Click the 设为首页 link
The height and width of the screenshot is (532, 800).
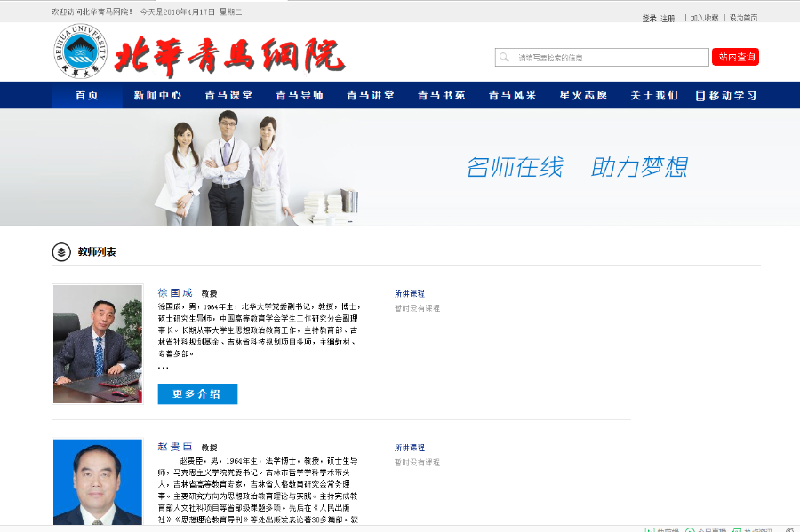click(x=743, y=18)
